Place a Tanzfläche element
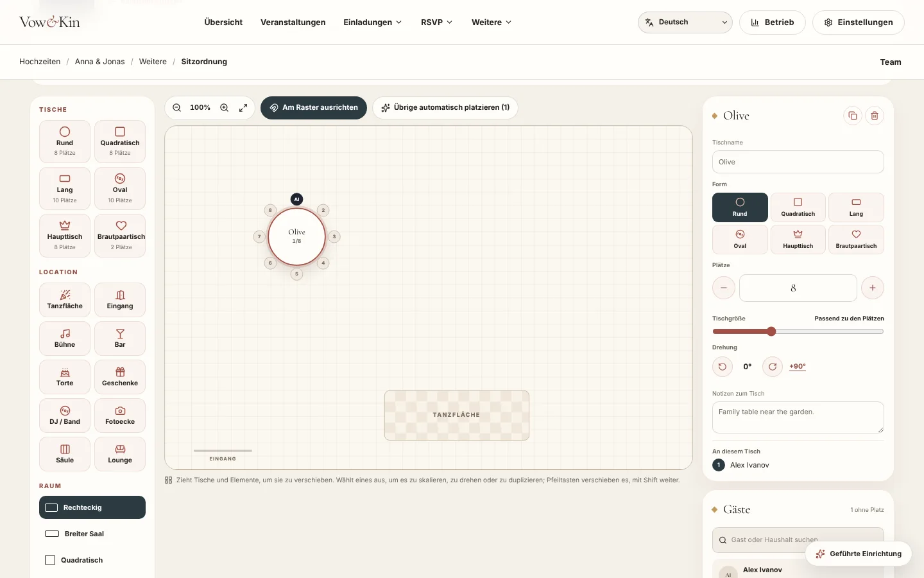Image resolution: width=924 pixels, height=578 pixels. click(65, 300)
